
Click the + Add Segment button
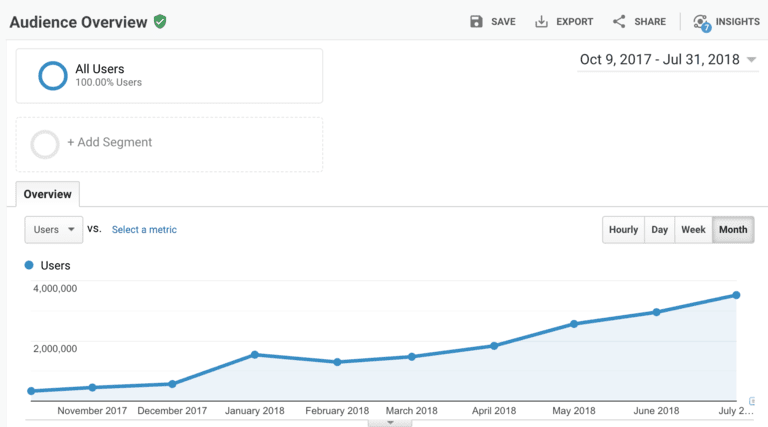click(x=109, y=143)
